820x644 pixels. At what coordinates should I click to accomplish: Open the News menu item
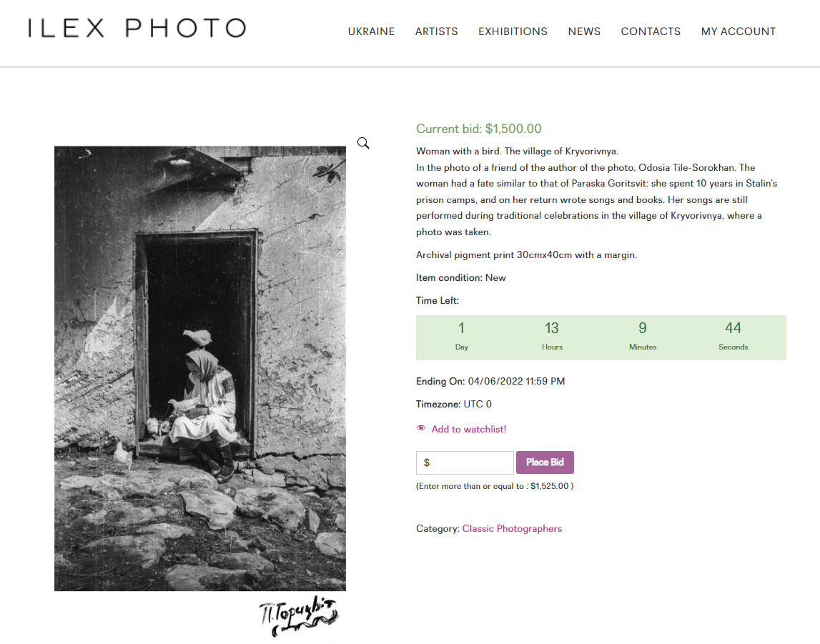(x=584, y=31)
